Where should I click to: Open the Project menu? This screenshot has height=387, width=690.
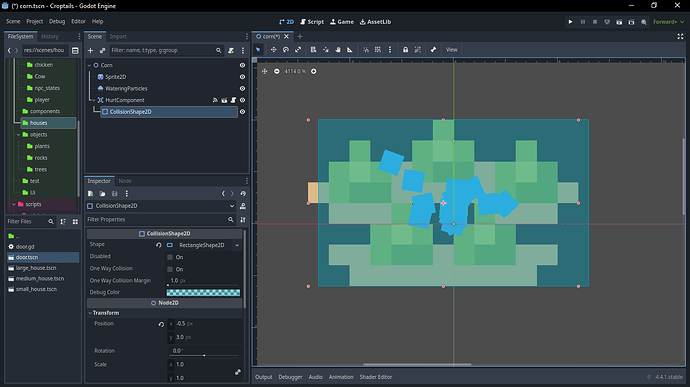coord(34,21)
